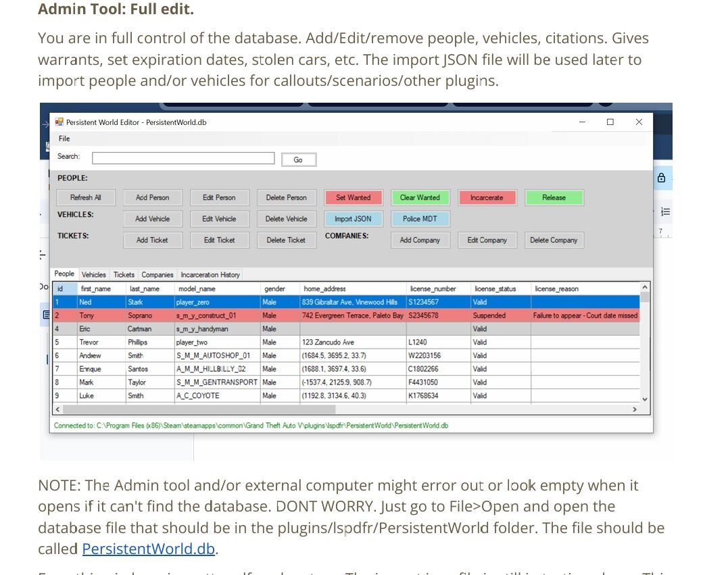Click the Add Person button
The width and height of the screenshot is (728, 575).
(152, 198)
